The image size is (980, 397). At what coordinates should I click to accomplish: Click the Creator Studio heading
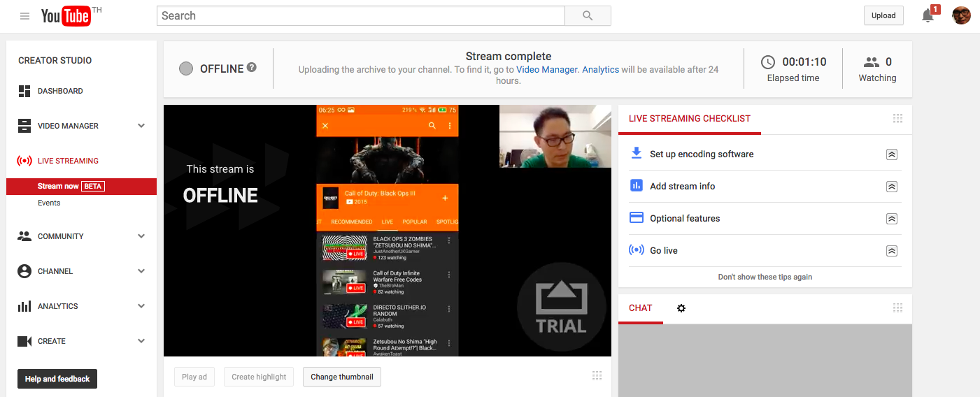tap(55, 61)
